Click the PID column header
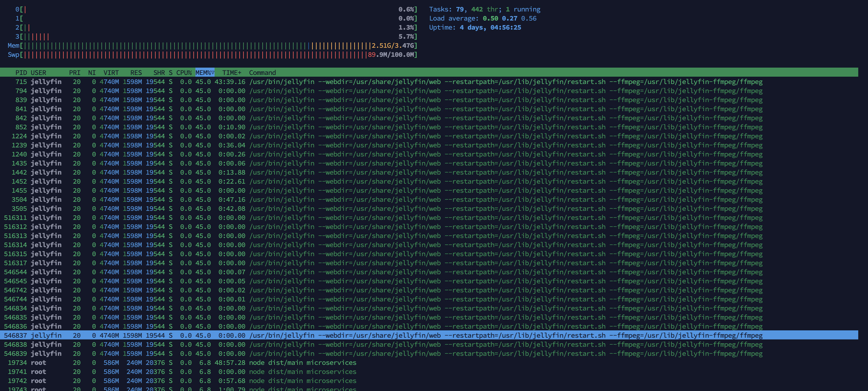Image resolution: width=868 pixels, height=391 pixels. click(x=21, y=72)
